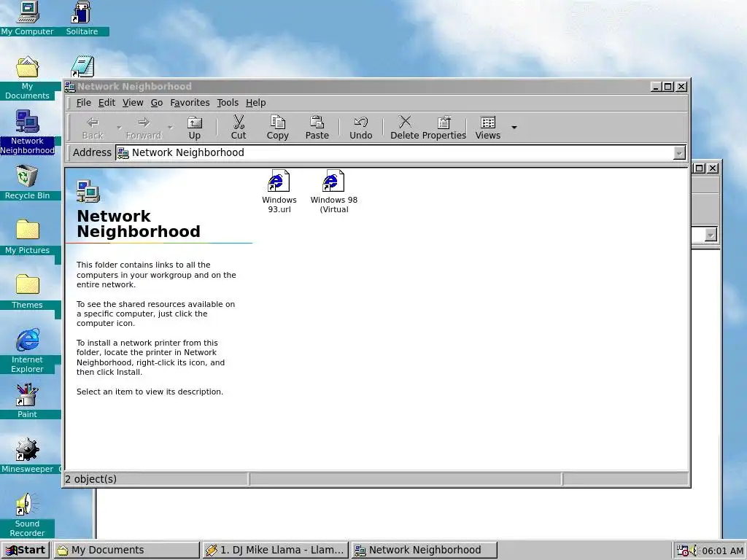Viewport: 747px width, 560px height.
Task: Click the Paste clipboard icon
Action: coord(317,122)
